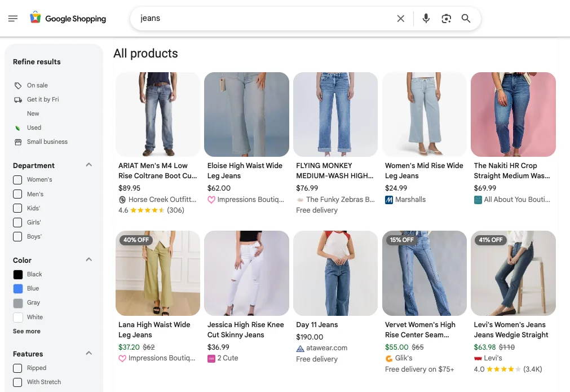Screen dimensions: 570x392
Task: Enable the Ripped feature checkbox
Action: coord(17,368)
